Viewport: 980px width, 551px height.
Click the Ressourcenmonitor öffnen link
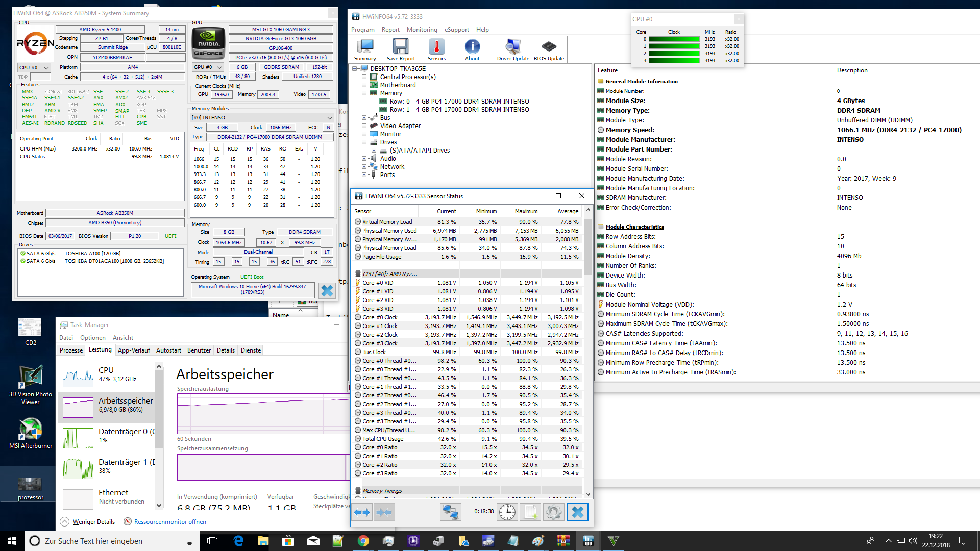click(x=169, y=522)
